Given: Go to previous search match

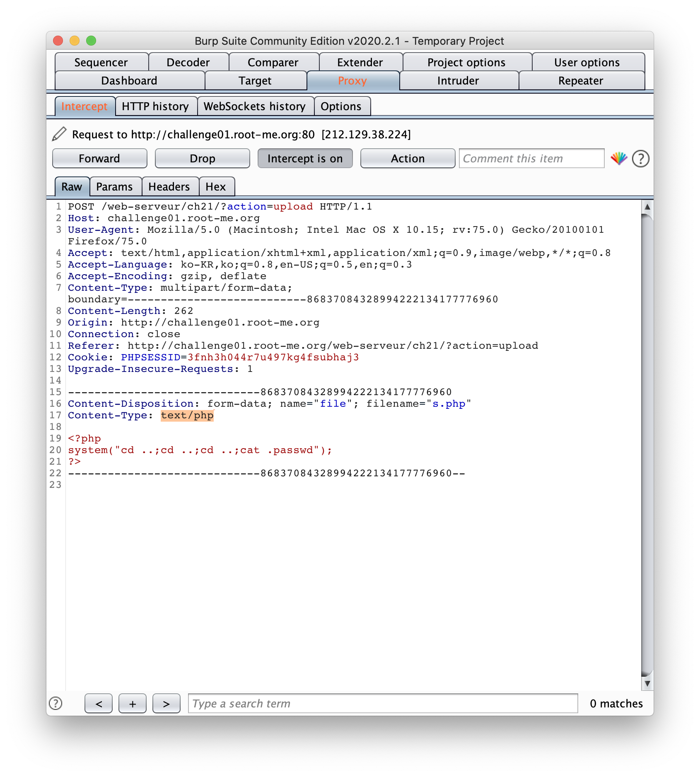Looking at the screenshot, I should [x=99, y=703].
